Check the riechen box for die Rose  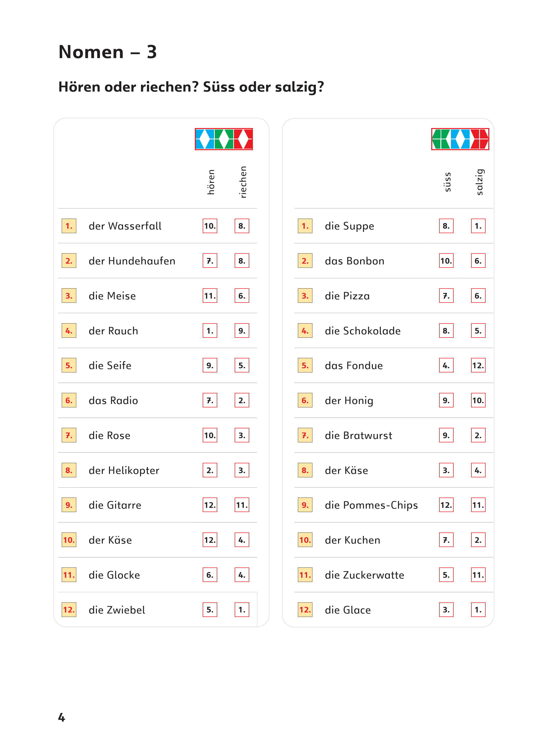242,435
